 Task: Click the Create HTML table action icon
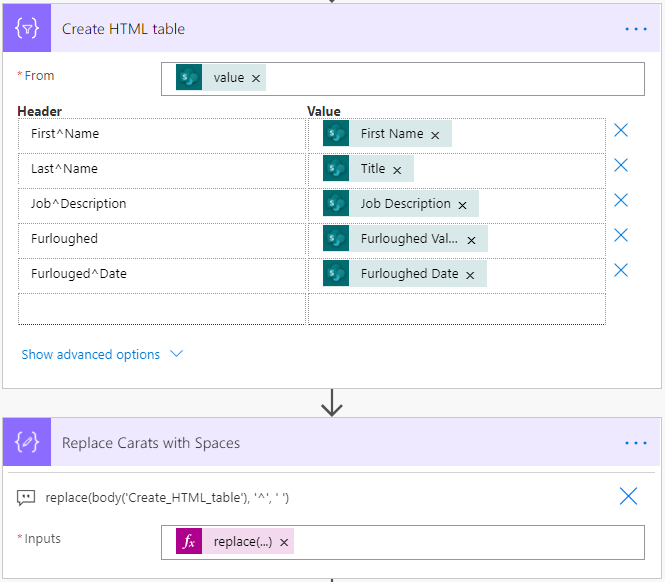[x=27, y=28]
